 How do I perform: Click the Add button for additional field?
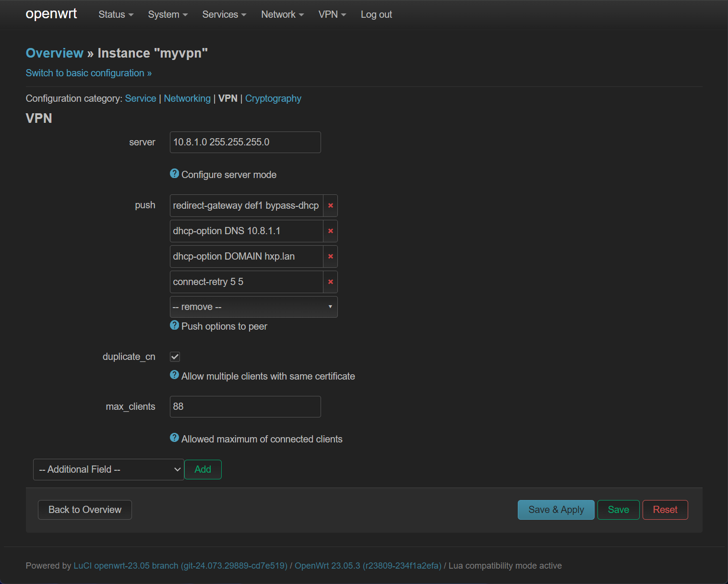coord(203,469)
